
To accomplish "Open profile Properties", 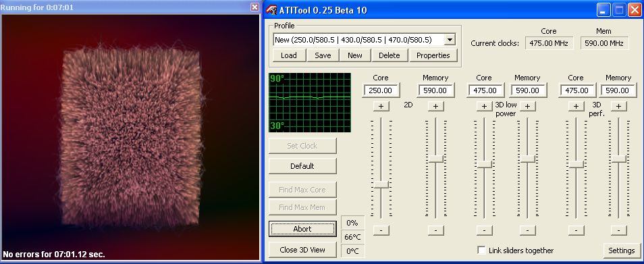I will tap(433, 55).
